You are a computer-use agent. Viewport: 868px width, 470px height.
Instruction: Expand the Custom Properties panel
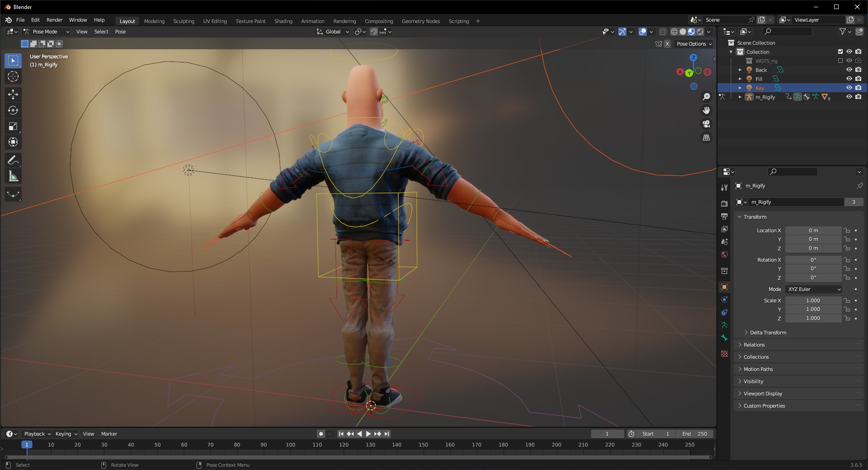[764, 406]
